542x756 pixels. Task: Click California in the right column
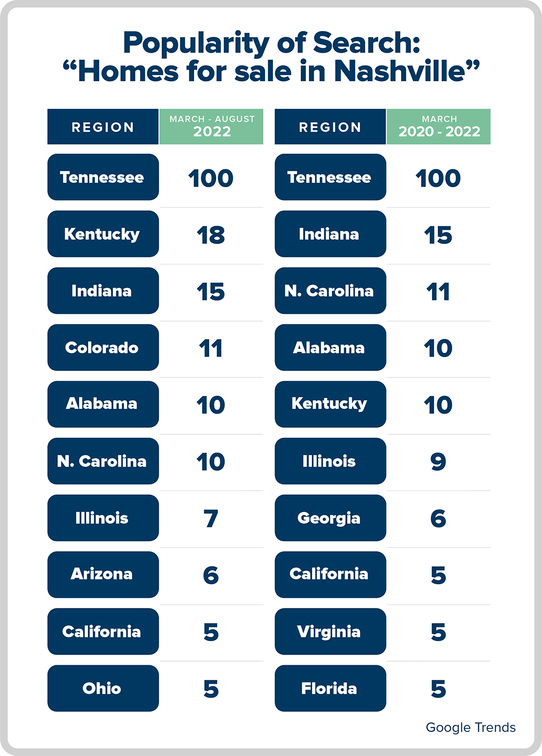330,574
